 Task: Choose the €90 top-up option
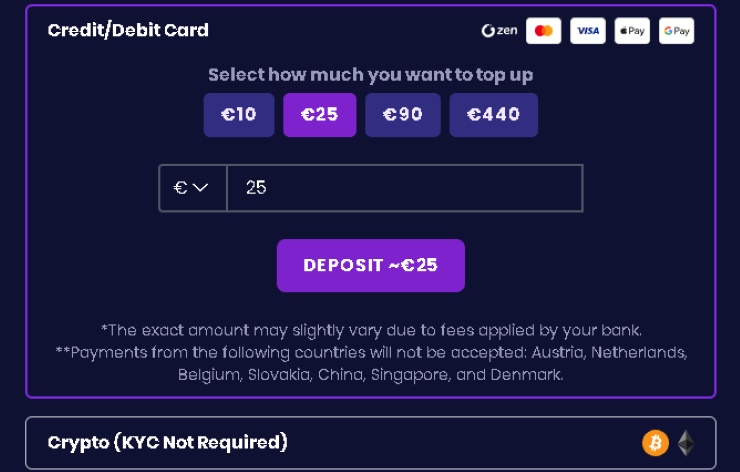[402, 115]
